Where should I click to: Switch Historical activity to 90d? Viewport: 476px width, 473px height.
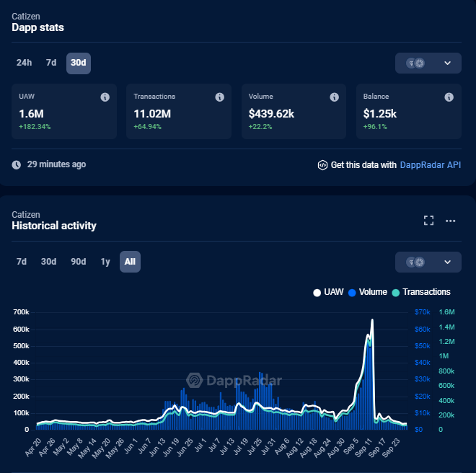(x=79, y=262)
